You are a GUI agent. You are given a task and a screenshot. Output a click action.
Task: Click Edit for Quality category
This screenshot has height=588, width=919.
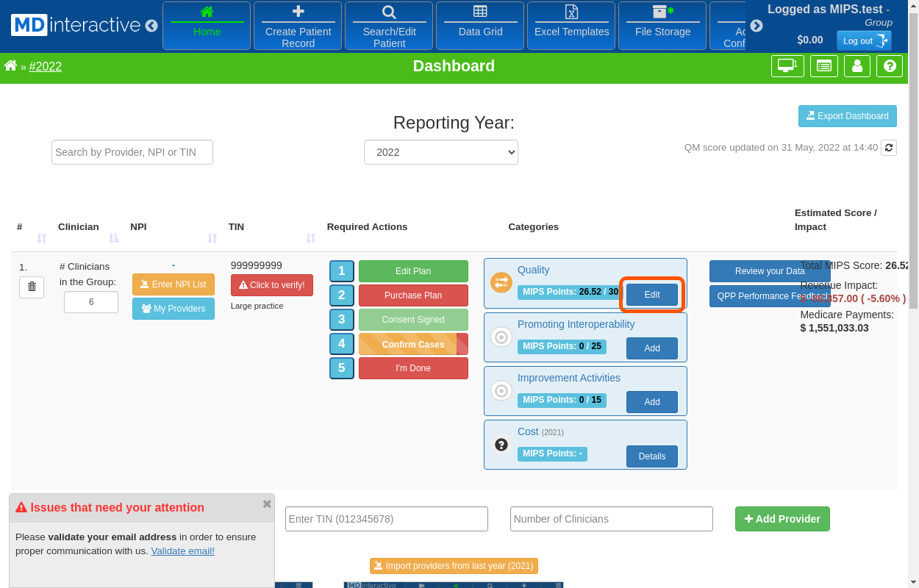coord(652,295)
